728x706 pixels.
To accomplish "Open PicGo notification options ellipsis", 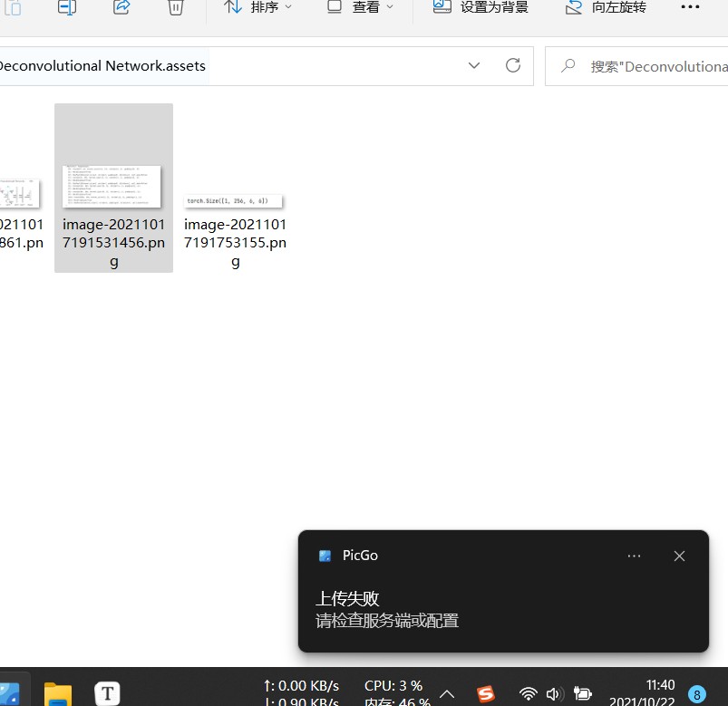I will click(634, 556).
